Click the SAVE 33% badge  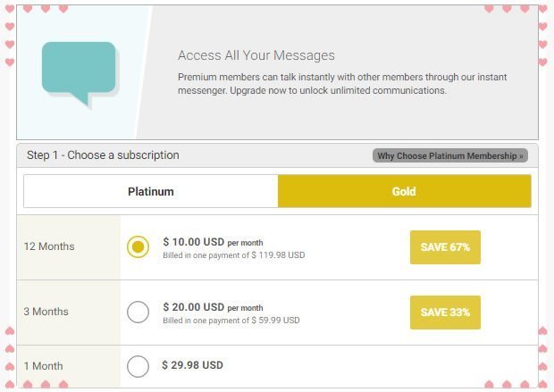(445, 313)
